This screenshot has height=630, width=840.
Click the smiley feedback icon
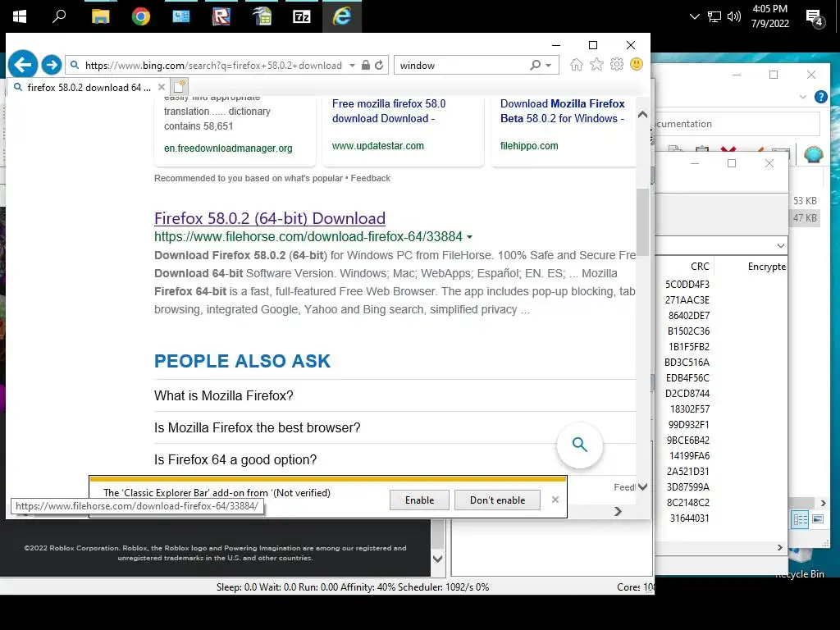point(637,65)
